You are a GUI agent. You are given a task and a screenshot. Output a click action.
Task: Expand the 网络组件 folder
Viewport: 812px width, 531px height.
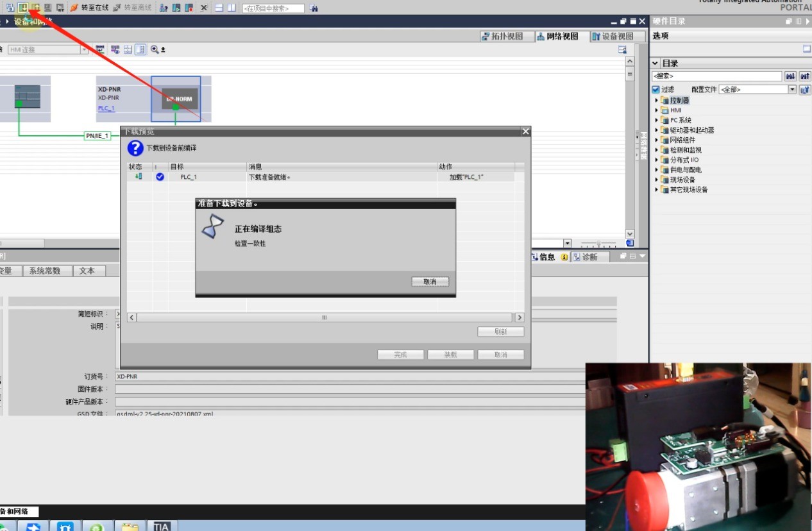tap(657, 140)
